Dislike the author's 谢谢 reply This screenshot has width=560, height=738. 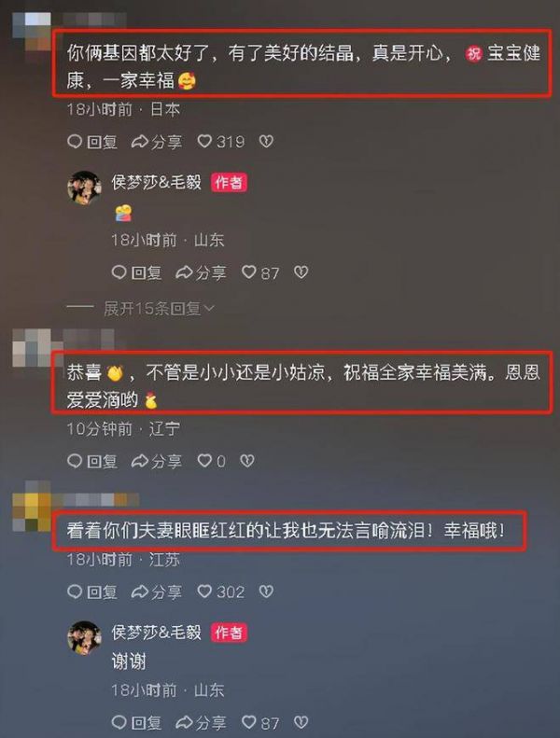[301, 722]
